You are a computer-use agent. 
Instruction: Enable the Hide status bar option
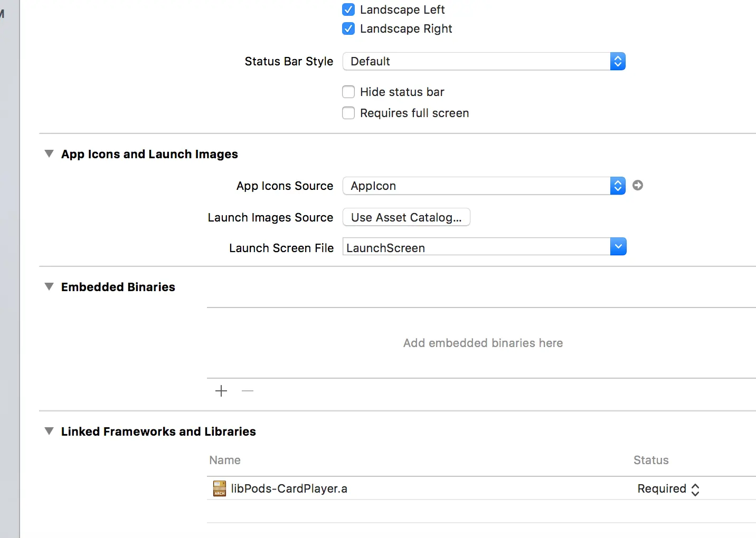pyautogui.click(x=348, y=92)
